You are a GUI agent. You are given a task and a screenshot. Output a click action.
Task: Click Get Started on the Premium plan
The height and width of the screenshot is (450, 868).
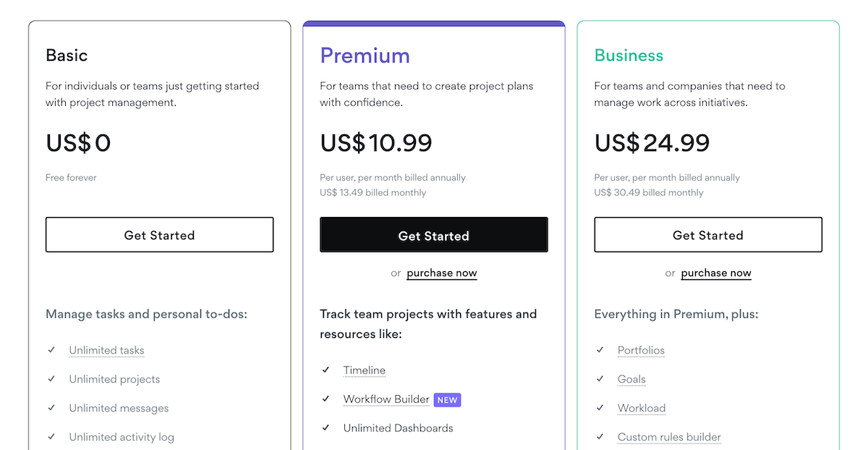[433, 234]
